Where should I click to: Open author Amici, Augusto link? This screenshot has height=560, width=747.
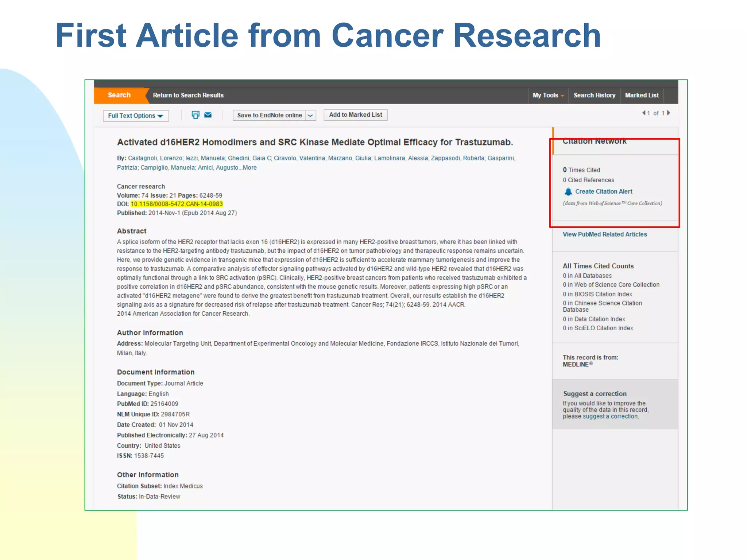pos(218,168)
